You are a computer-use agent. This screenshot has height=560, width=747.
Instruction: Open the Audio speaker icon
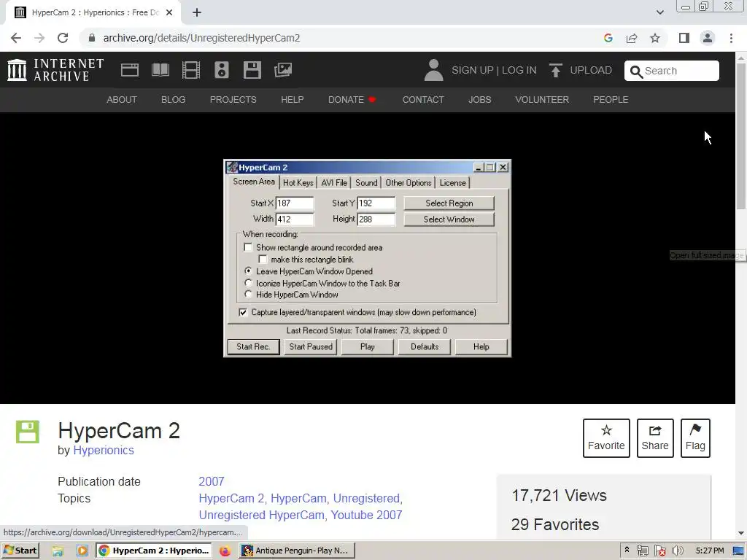pos(222,70)
